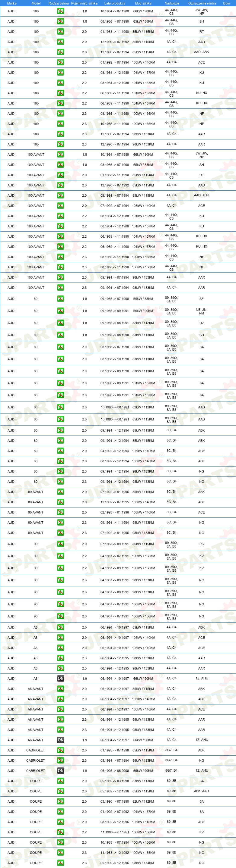
Task: Click petrol icon in Audi 100 2.0 ACE row
Action: tap(60, 62)
